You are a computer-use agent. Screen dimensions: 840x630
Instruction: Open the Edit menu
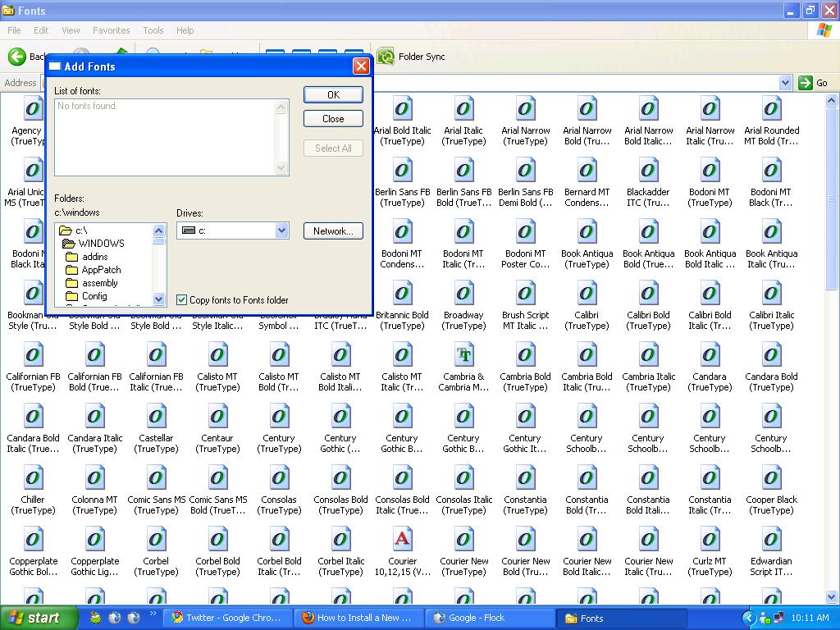coord(41,30)
